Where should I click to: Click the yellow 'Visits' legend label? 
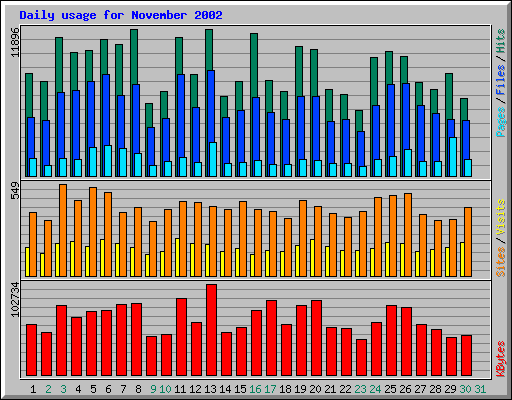click(x=501, y=218)
